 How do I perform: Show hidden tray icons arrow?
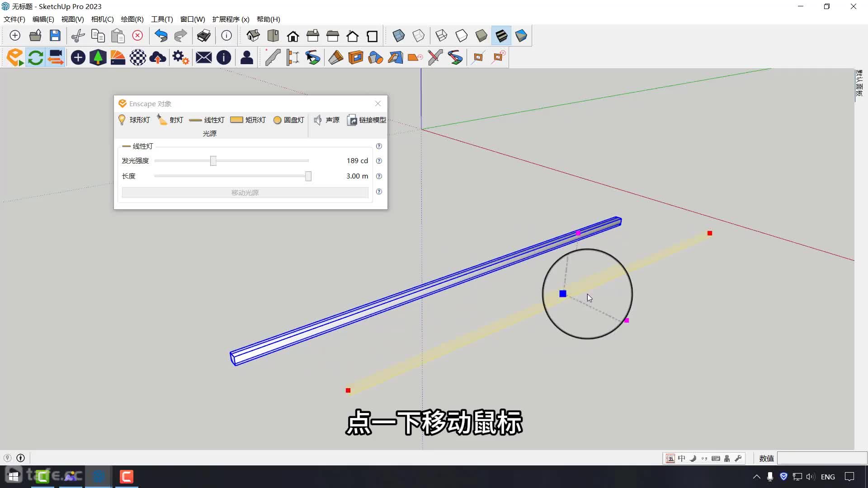(x=756, y=477)
